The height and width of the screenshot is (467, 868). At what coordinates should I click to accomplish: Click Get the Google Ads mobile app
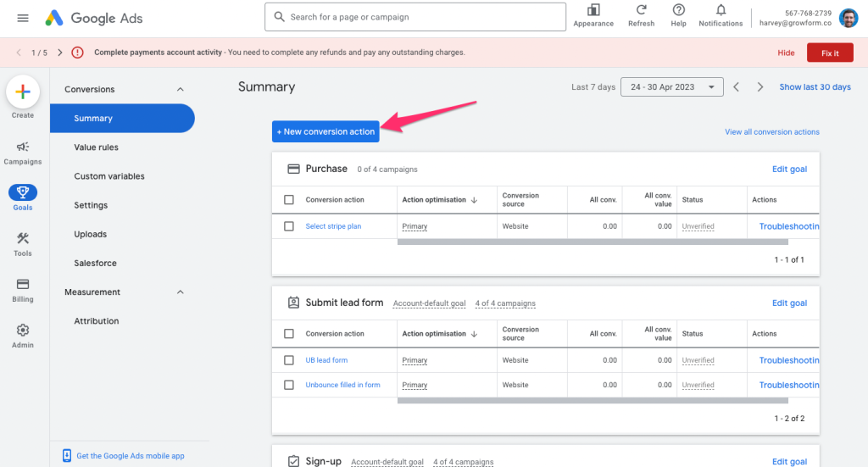[131, 456]
